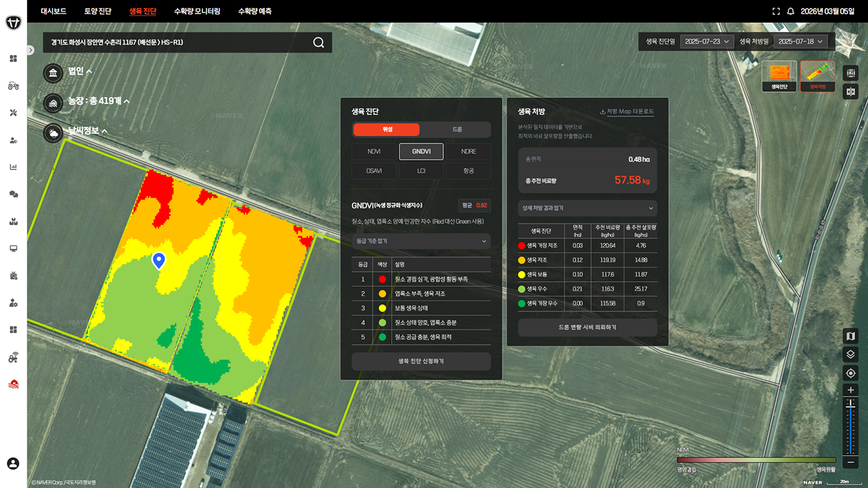Select the NDVI index option

374,151
